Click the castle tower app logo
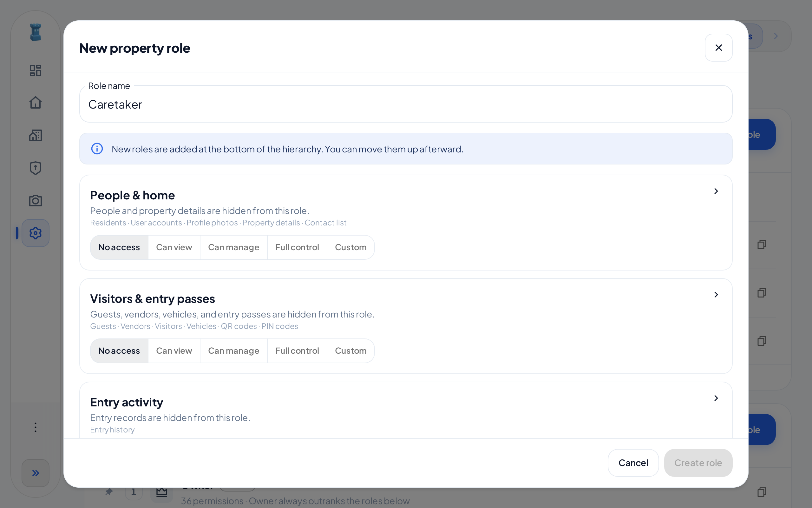The width and height of the screenshot is (812, 508). click(35, 32)
